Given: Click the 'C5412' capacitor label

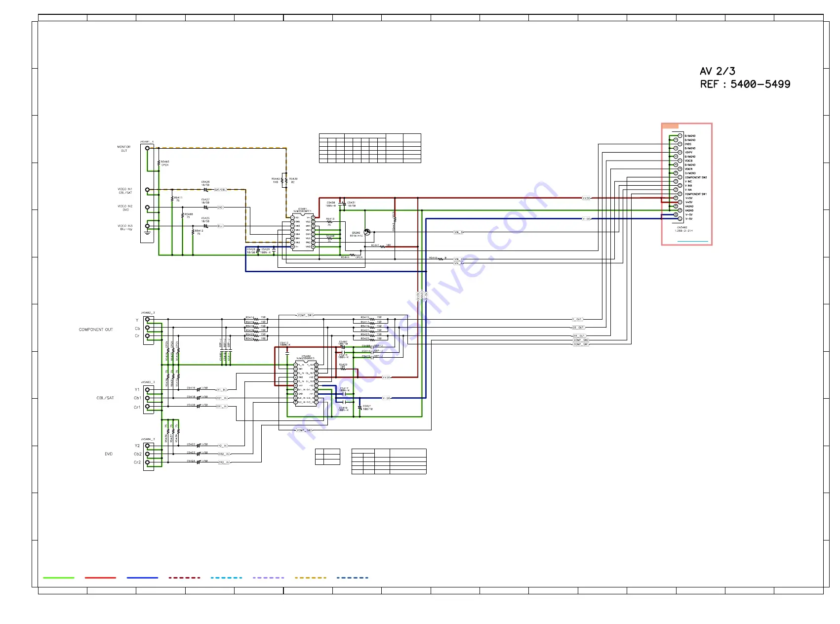Looking at the screenshot, I should [284, 342].
